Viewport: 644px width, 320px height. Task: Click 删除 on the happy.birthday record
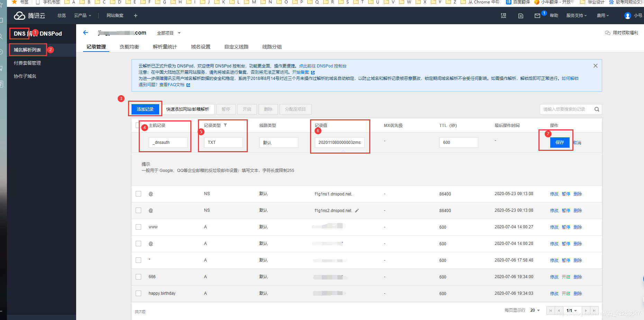click(578, 293)
